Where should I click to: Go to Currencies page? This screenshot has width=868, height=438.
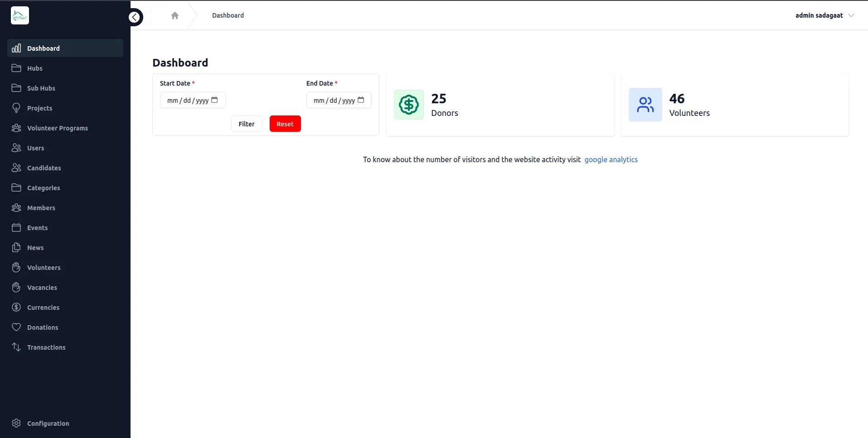[65, 307]
